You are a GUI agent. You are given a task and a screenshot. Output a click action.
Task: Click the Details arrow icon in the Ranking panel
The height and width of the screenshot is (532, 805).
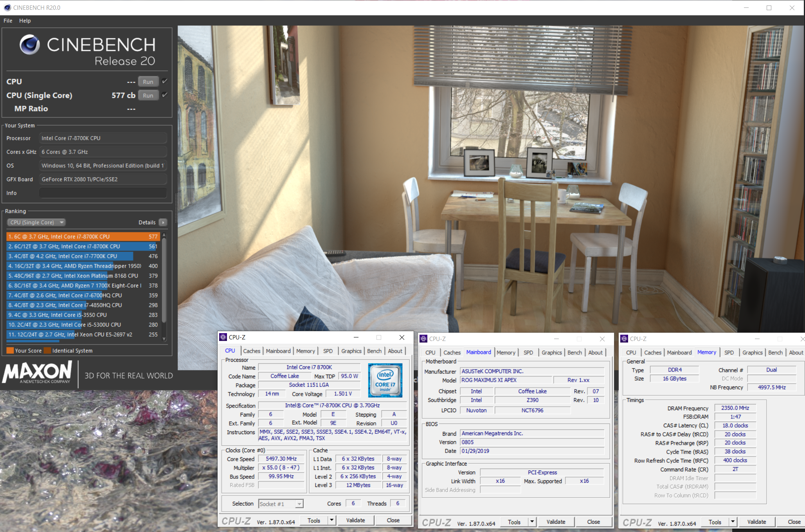163,222
